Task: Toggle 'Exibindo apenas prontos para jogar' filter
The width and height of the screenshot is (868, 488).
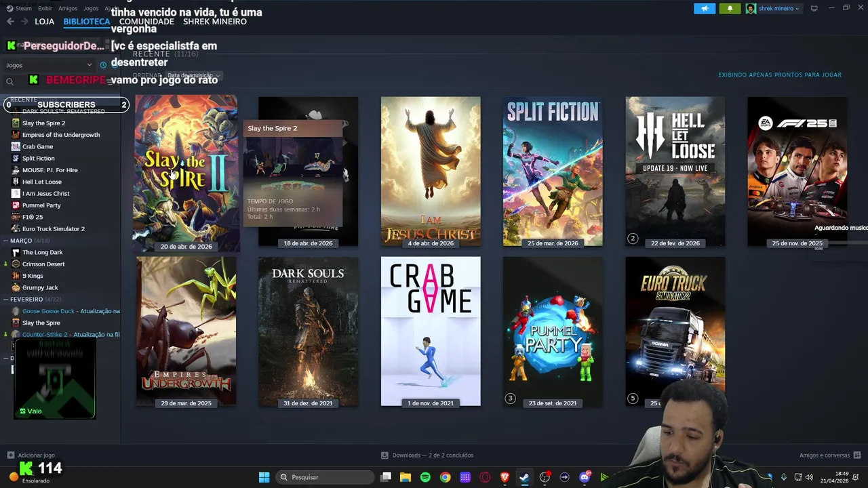Action: [780, 75]
